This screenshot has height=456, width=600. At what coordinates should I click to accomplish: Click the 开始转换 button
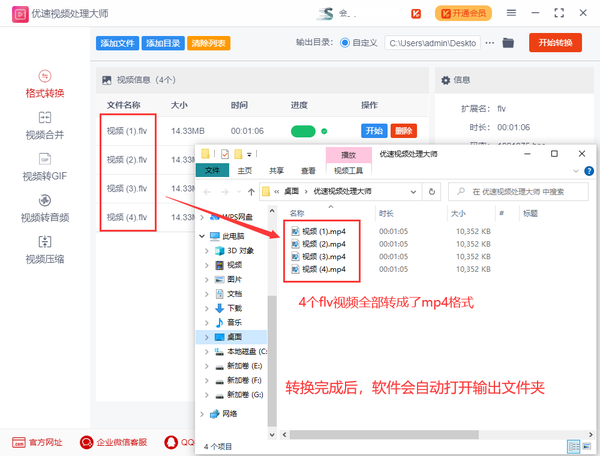pos(555,42)
